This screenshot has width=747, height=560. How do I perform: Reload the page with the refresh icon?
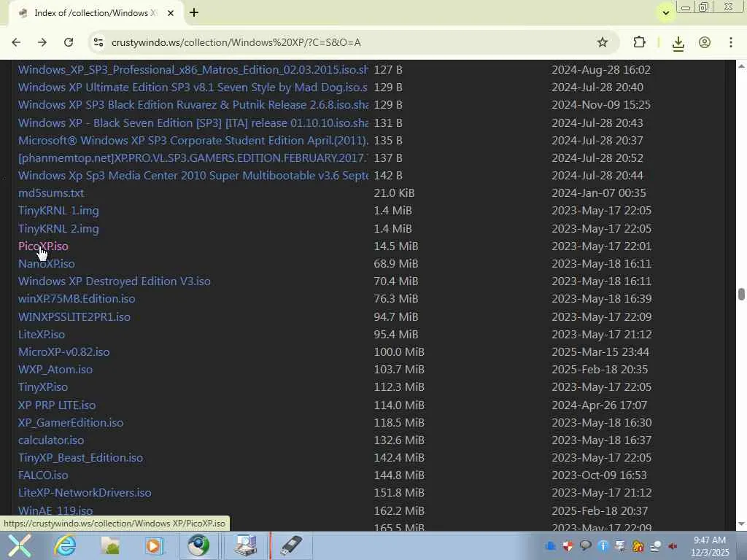[x=69, y=42]
